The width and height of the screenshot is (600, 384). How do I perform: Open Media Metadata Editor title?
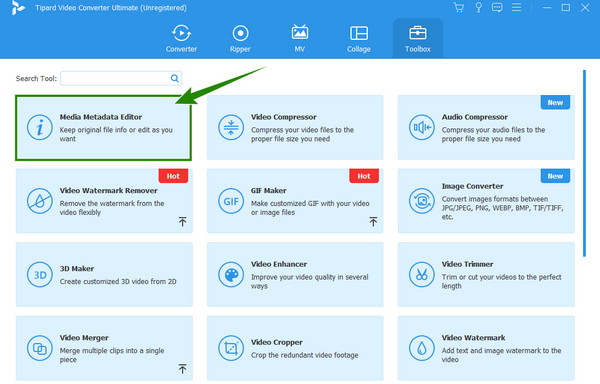101,117
